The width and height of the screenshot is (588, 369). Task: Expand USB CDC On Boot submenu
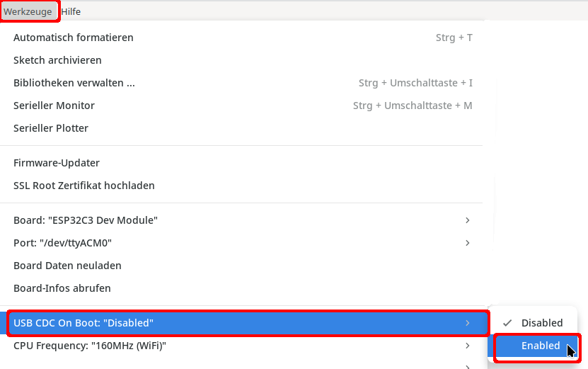(x=83, y=323)
